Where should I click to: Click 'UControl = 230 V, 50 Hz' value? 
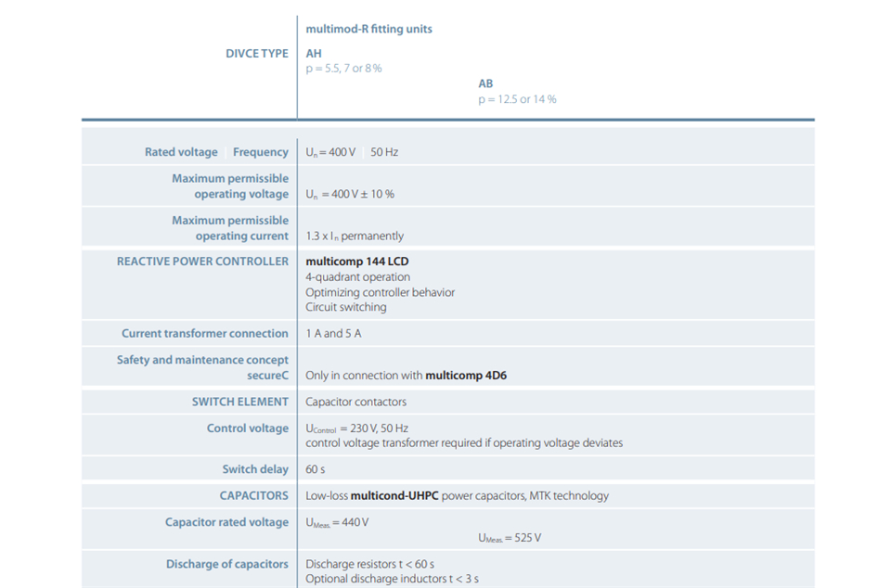(356, 428)
